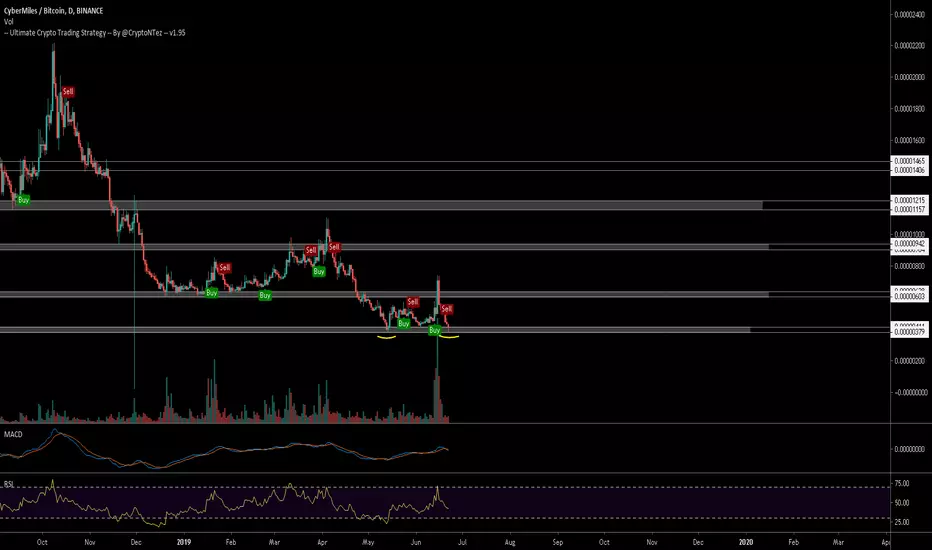The width and height of the screenshot is (932, 550).
Task: Open the RSI pane label
Action: 9,482
